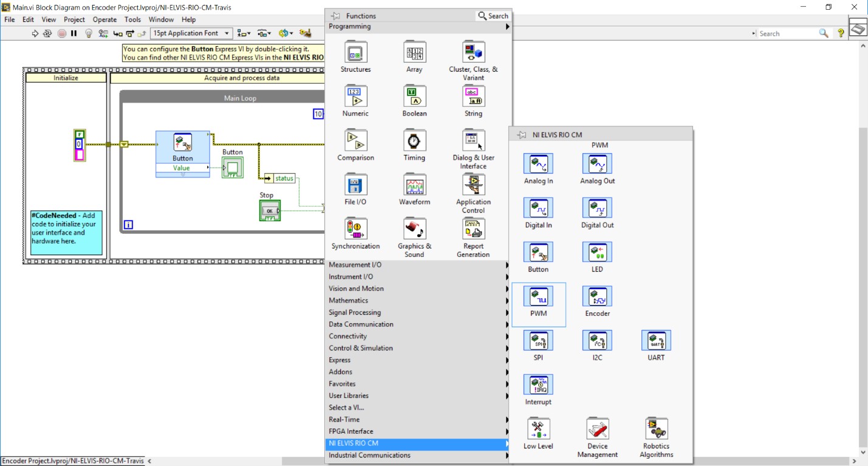Open the Tools menu

click(x=132, y=19)
